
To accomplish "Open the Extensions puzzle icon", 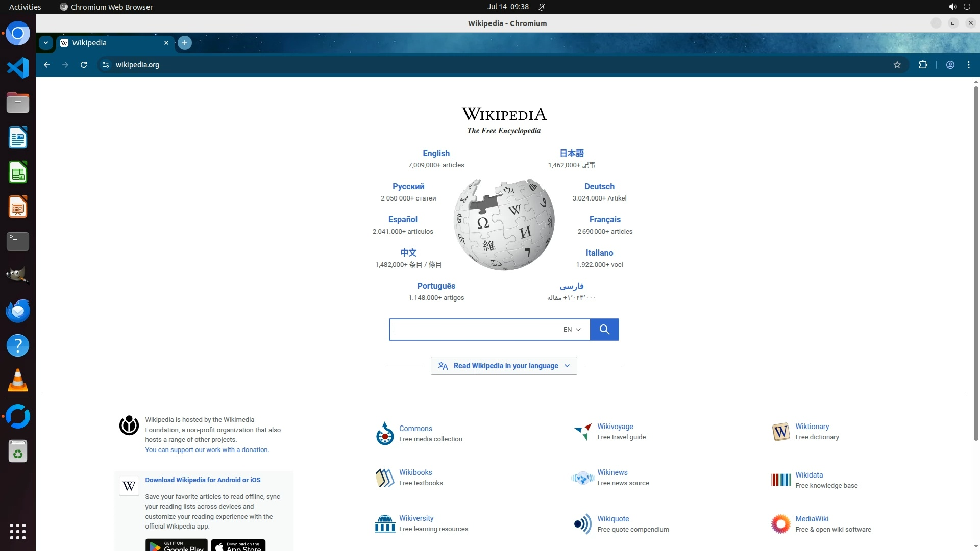I will tap(923, 65).
